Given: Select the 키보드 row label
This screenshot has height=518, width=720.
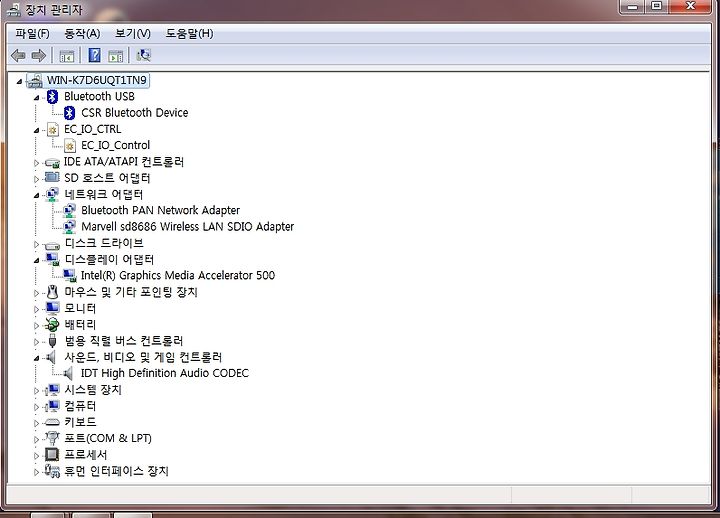Looking at the screenshot, I should tap(80, 422).
